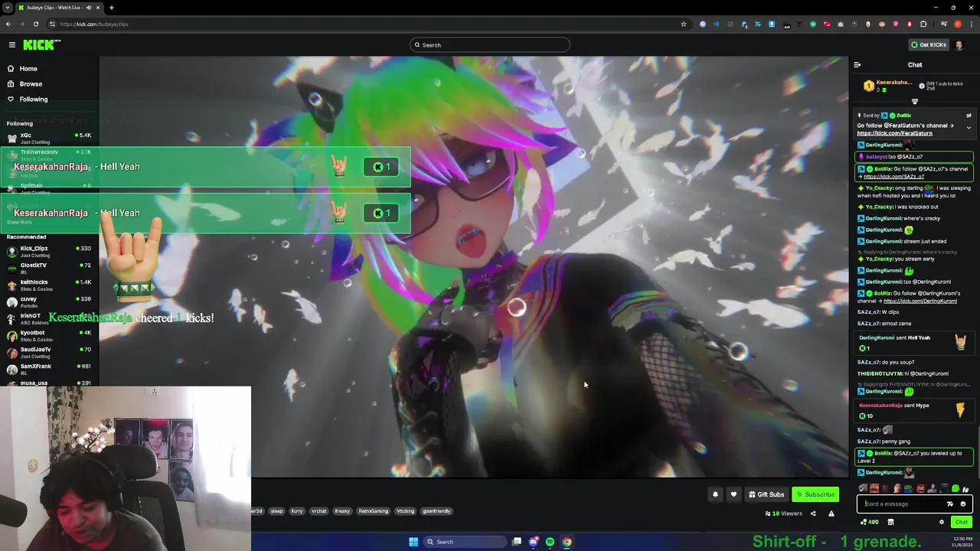Select the RetroGaming tag
Viewport: 980px width, 551px height.
(374, 511)
